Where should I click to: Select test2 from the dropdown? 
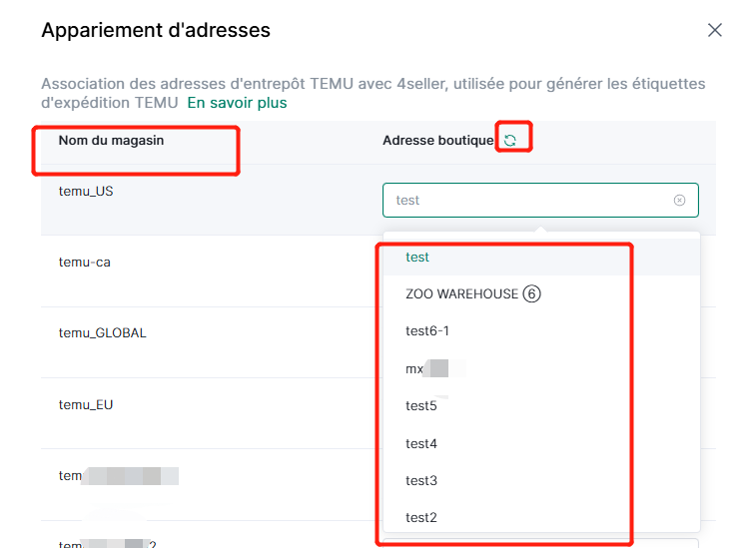pos(541,517)
